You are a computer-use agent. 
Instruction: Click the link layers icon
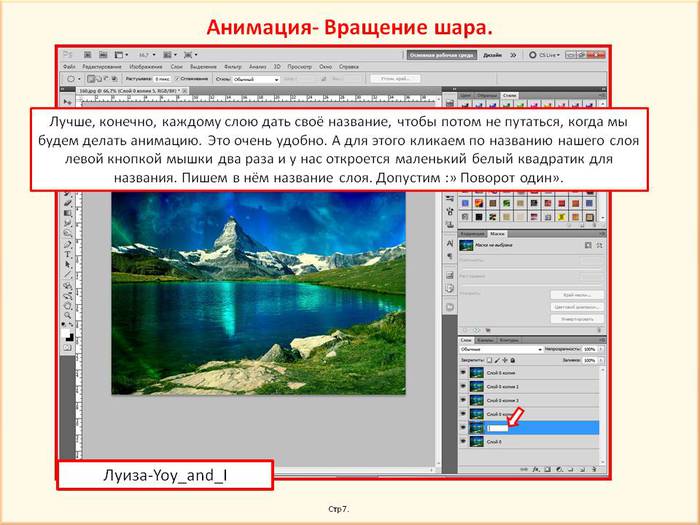524,469
